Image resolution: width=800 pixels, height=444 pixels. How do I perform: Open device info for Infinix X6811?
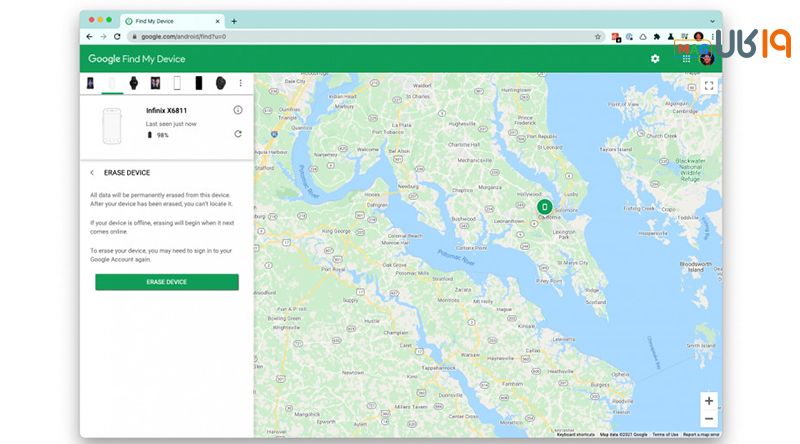tap(238, 110)
